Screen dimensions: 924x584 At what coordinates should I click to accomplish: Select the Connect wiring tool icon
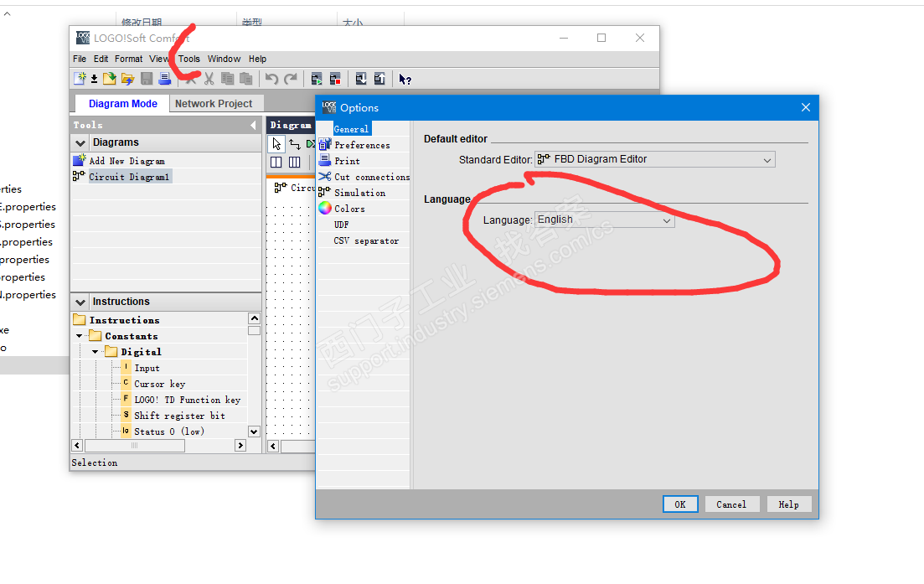[x=295, y=144]
